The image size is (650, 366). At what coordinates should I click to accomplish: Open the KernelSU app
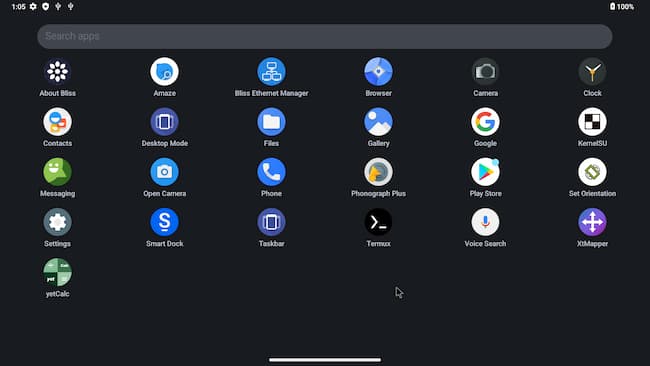click(x=592, y=122)
